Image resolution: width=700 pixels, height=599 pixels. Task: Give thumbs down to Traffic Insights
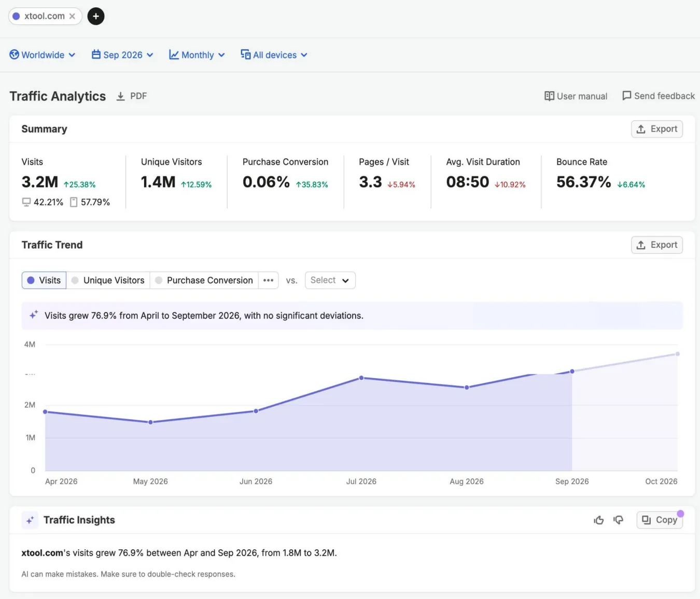tap(619, 520)
